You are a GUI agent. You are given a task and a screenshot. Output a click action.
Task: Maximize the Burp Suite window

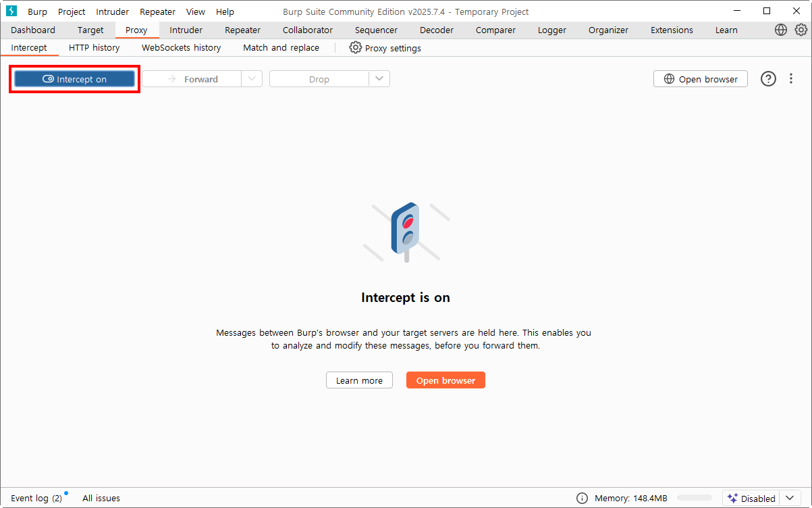[767, 11]
